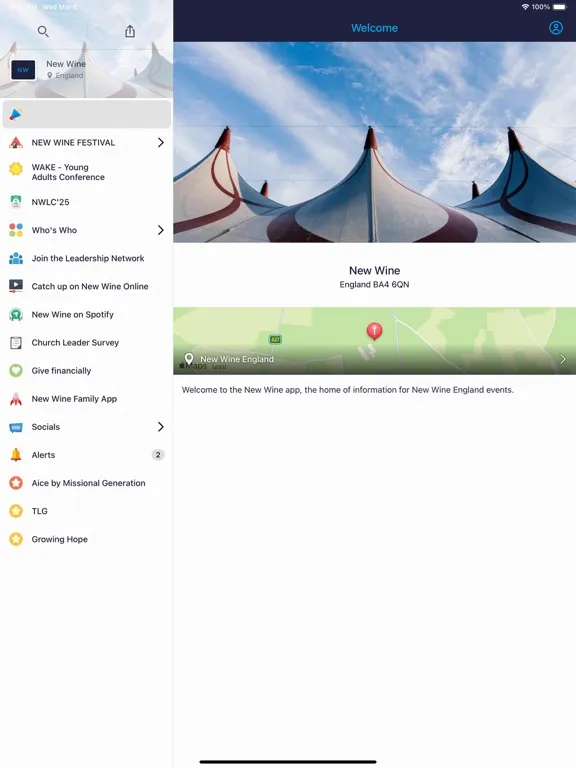Tap the sidebar 'England' location text
576x768 pixels.
tap(69, 75)
